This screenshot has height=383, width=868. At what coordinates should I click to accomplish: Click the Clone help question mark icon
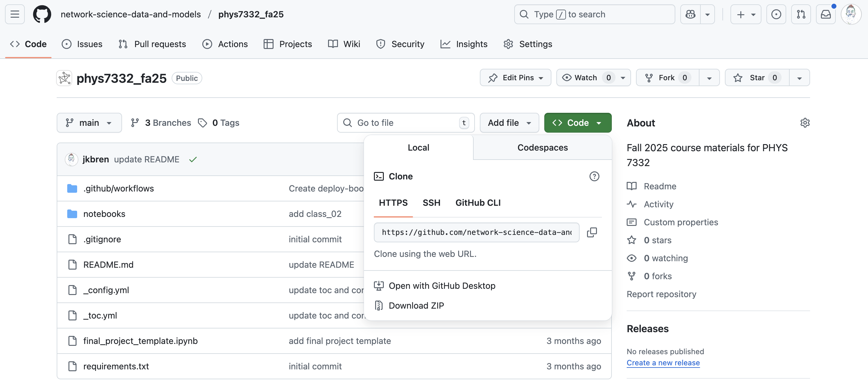594,176
